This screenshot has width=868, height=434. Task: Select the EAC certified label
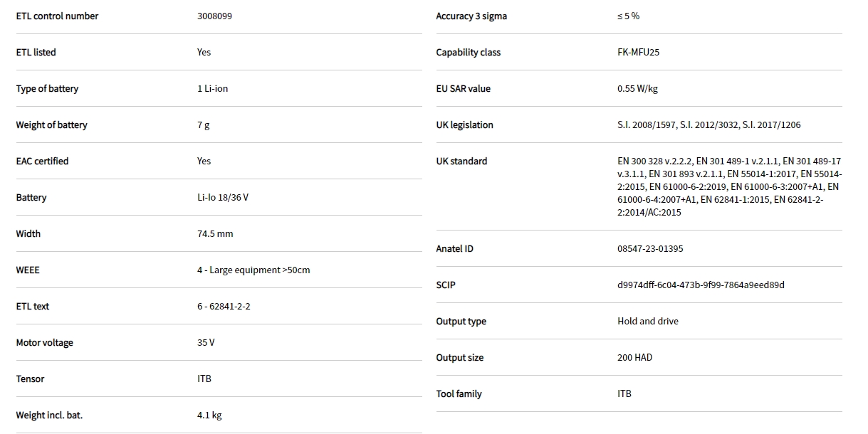[42, 161]
